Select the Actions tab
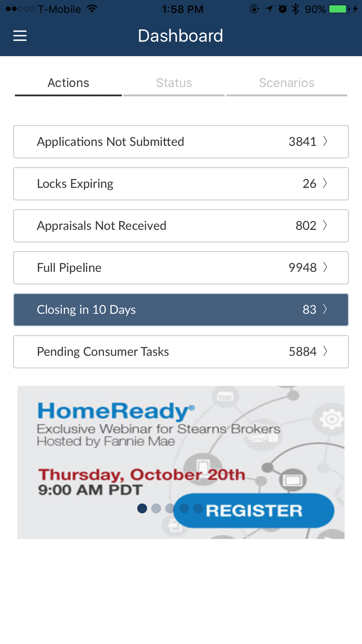The width and height of the screenshot is (362, 644). click(68, 83)
